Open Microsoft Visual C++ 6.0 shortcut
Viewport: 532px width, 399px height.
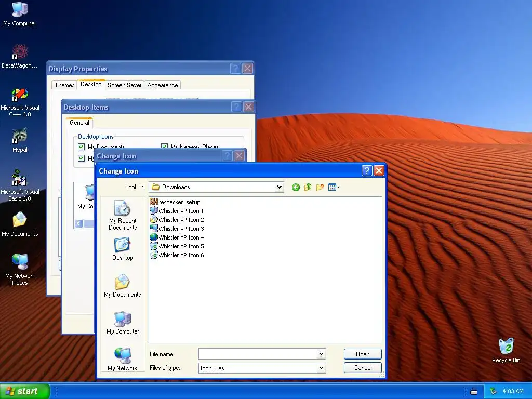click(20, 102)
